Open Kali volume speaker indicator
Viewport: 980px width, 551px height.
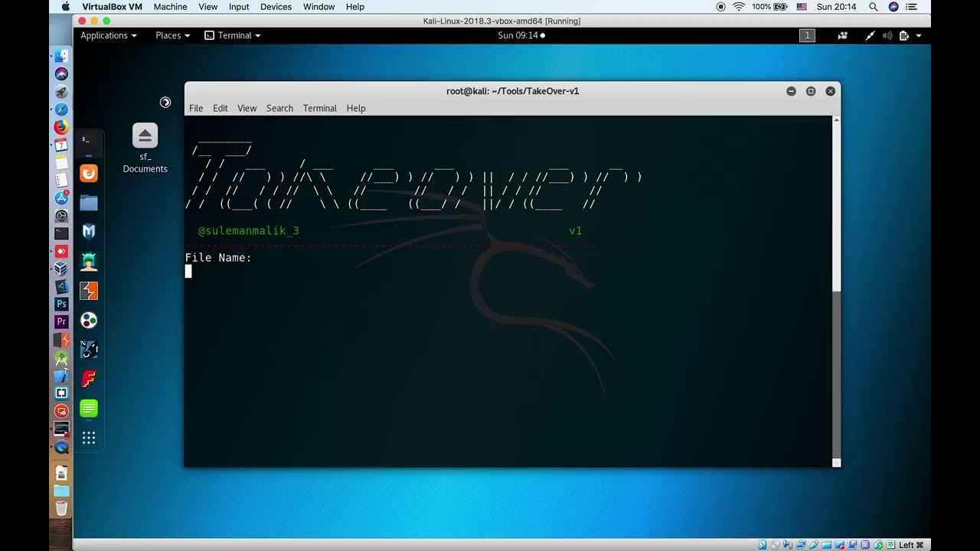(x=887, y=35)
